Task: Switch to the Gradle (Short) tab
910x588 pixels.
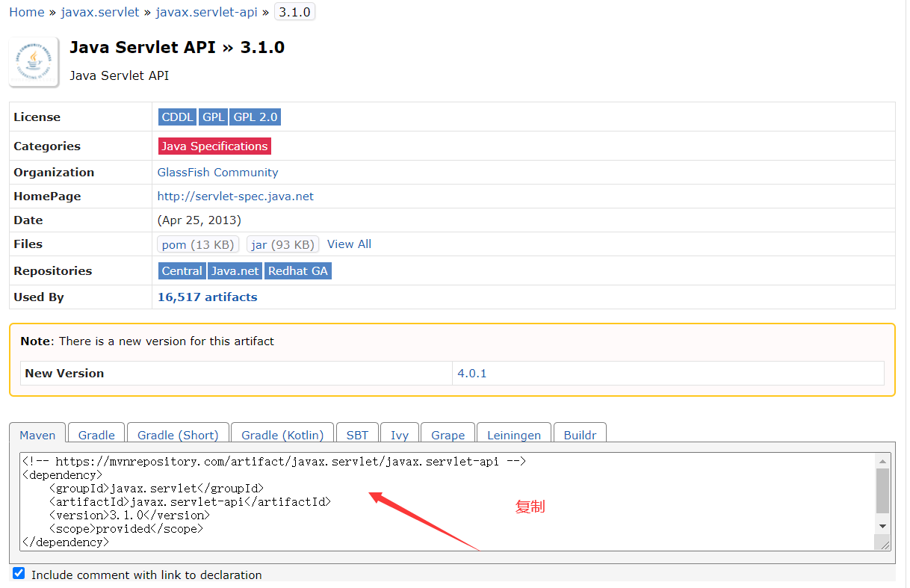Action: (x=178, y=434)
